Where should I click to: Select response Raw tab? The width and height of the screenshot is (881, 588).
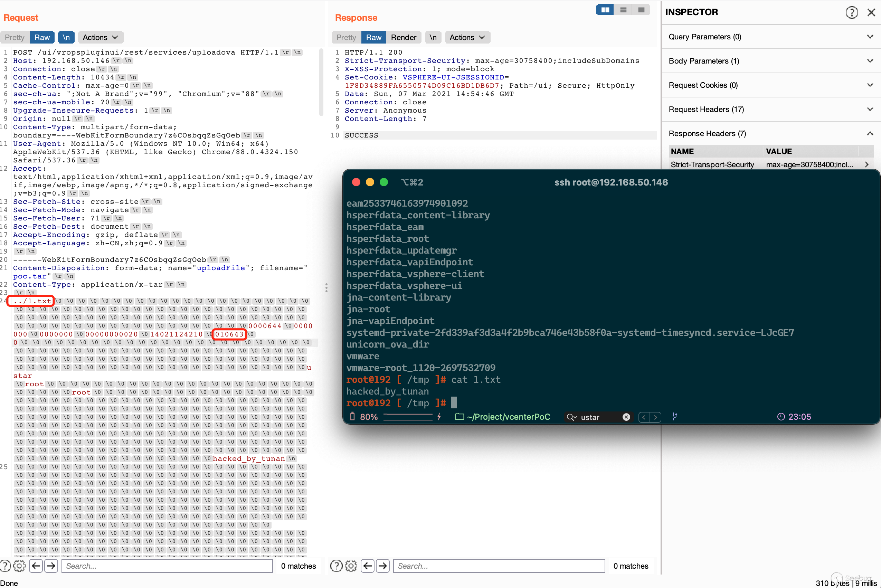pos(373,38)
